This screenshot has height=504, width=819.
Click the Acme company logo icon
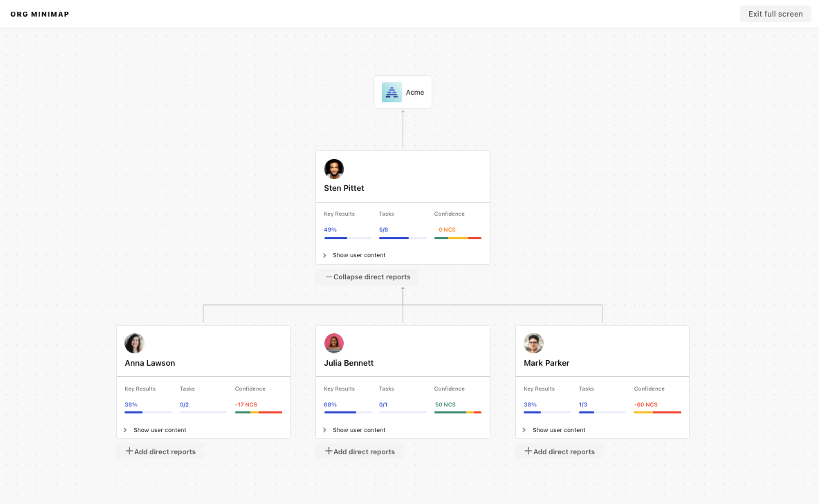click(391, 91)
